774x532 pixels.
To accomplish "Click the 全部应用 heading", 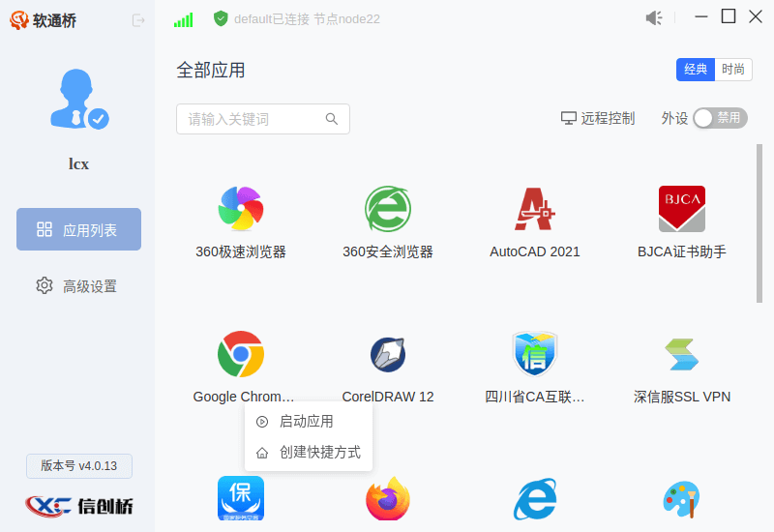I will click(211, 70).
